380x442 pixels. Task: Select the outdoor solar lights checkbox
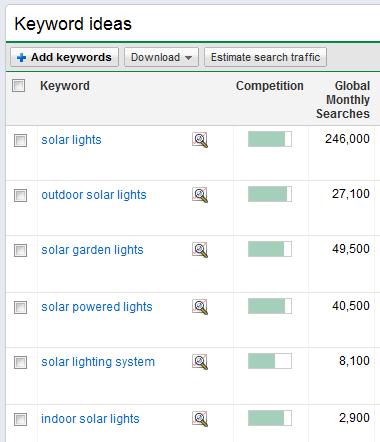pos(20,195)
